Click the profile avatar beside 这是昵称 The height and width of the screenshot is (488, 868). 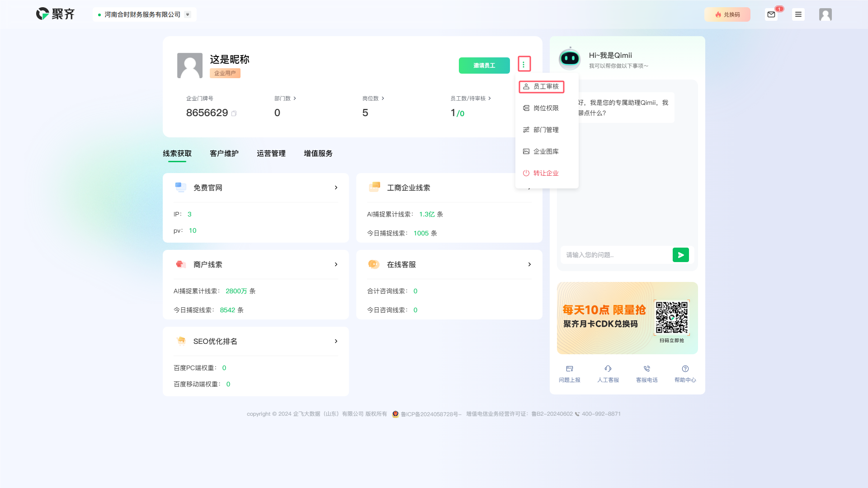tap(190, 65)
